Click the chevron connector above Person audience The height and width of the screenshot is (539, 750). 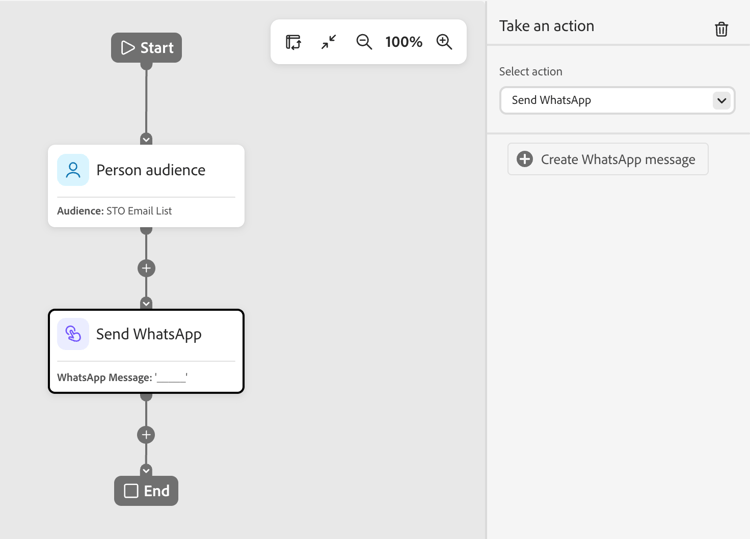(146, 139)
